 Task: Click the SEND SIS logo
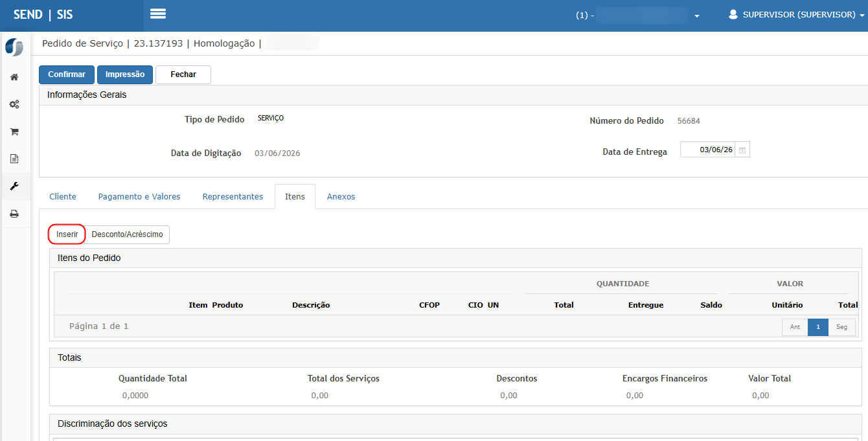click(x=43, y=15)
